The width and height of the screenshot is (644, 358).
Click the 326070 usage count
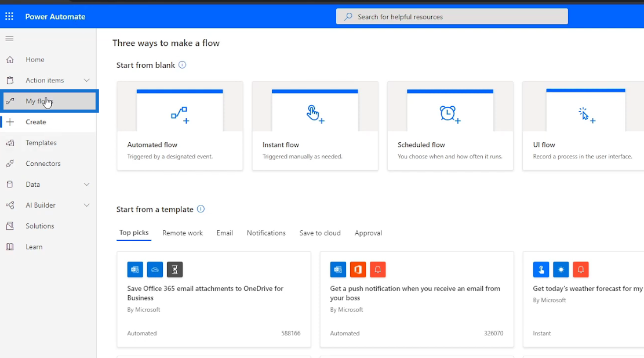point(494,333)
